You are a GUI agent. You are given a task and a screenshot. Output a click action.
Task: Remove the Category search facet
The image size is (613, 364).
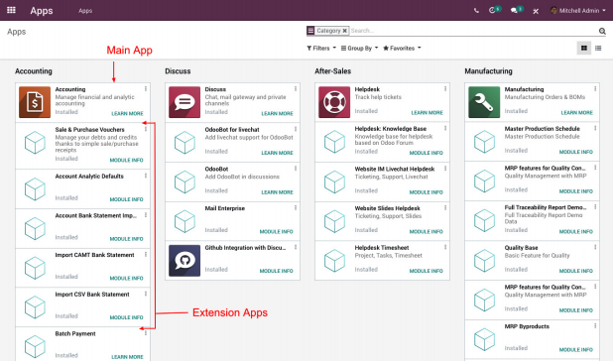pyautogui.click(x=345, y=31)
